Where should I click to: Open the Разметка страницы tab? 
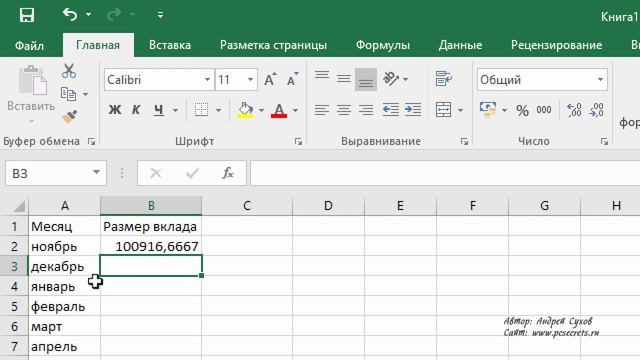click(x=273, y=45)
